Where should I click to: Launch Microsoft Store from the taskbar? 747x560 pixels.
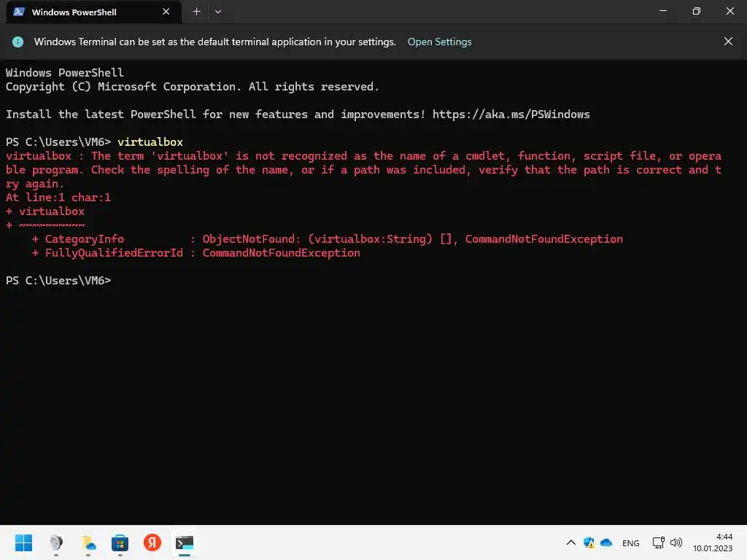click(120, 542)
